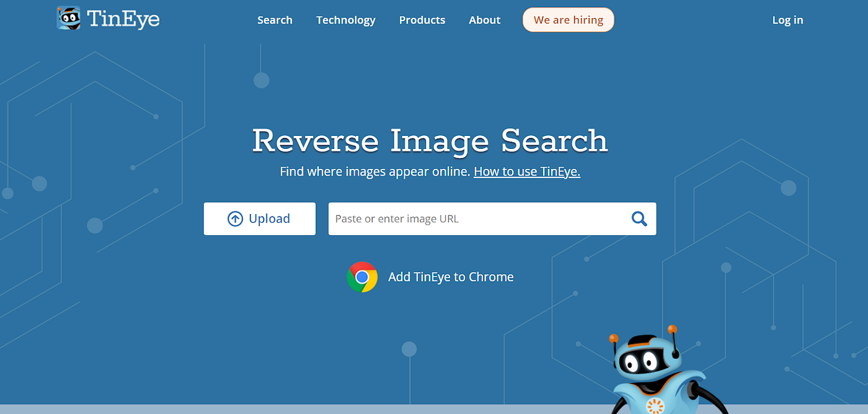Open the Products menu item

click(422, 20)
